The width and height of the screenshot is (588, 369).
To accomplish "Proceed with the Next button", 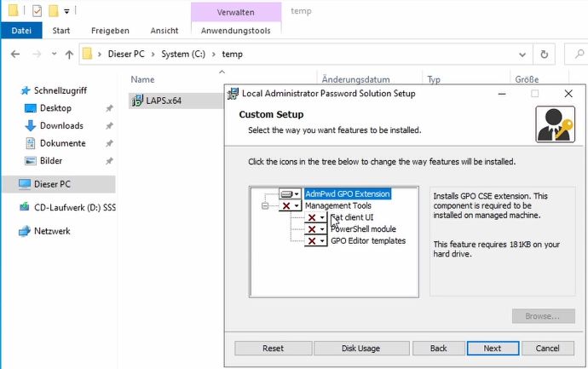I will [x=493, y=349].
